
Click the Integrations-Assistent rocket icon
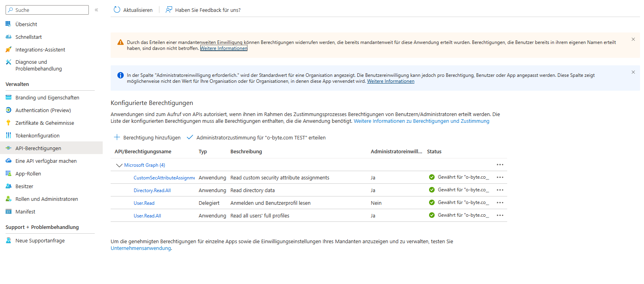8,50
